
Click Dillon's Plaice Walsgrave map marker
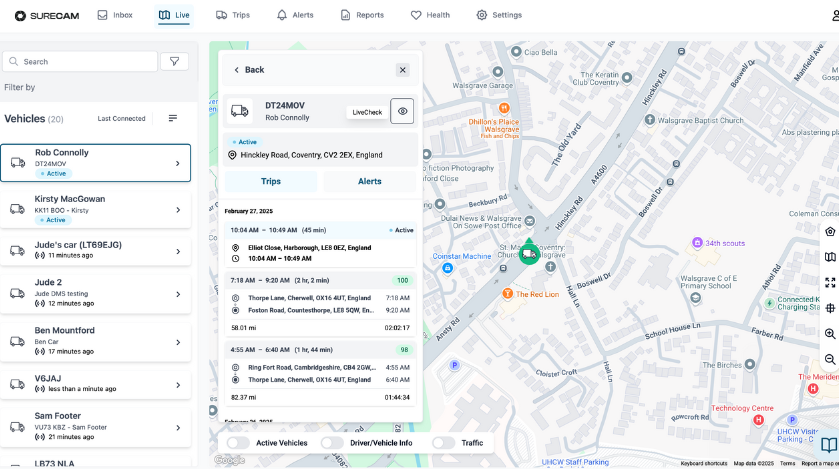pyautogui.click(x=504, y=108)
